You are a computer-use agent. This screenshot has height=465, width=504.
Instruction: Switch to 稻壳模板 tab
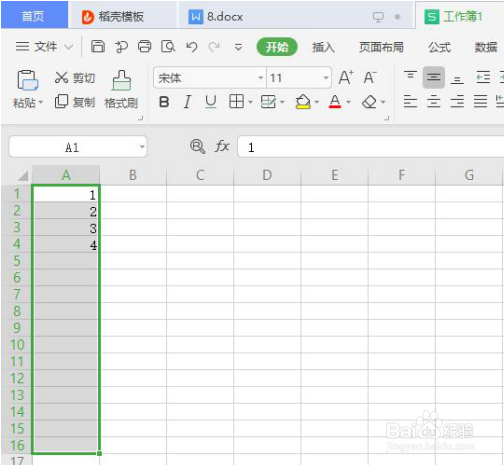pos(122,16)
